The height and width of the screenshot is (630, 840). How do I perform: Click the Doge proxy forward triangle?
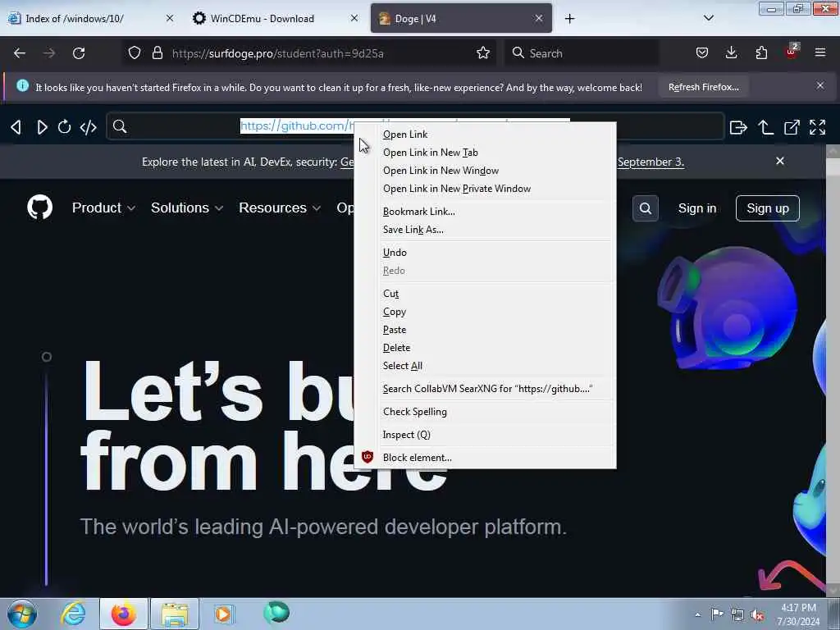tap(42, 127)
